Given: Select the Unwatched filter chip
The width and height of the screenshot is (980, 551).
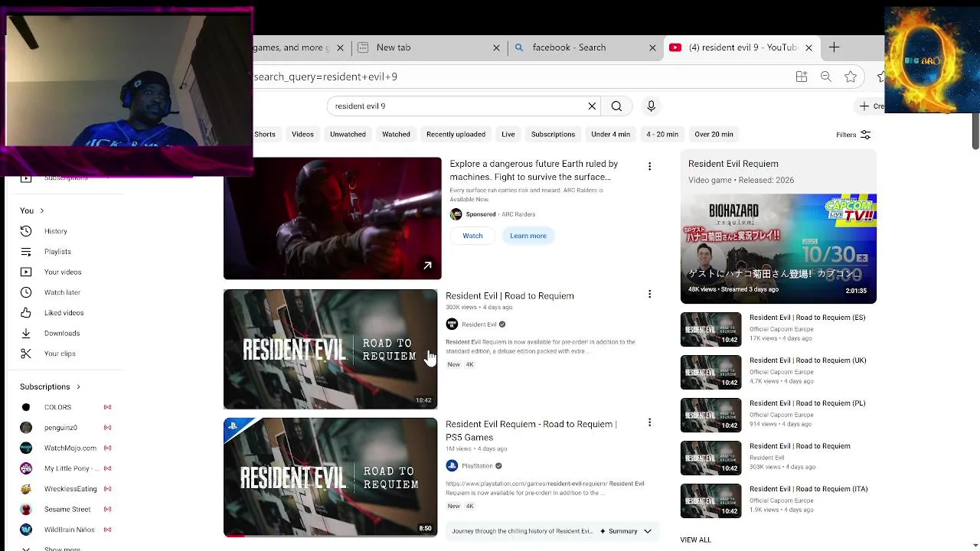Looking at the screenshot, I should 348,135.
